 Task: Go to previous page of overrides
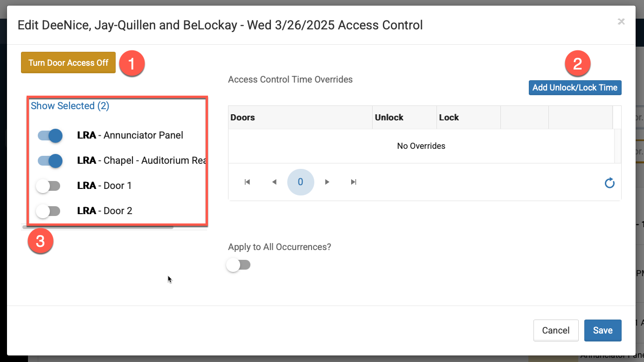[x=274, y=182]
